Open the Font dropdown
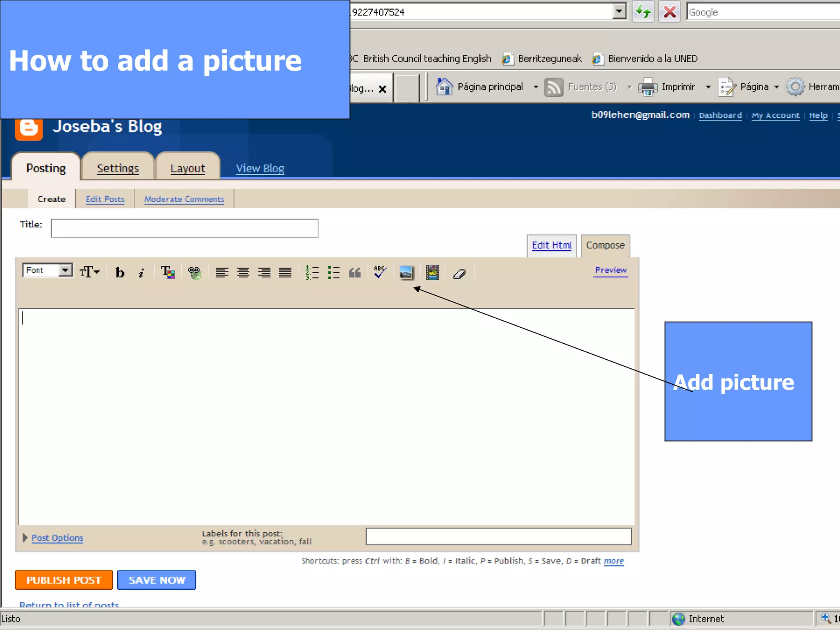 point(48,270)
